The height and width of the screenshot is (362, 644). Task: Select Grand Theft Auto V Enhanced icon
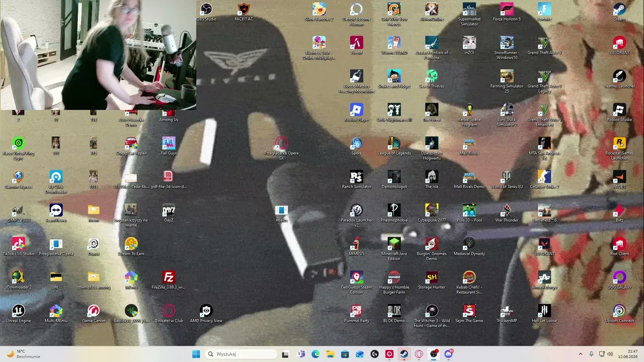click(x=544, y=115)
